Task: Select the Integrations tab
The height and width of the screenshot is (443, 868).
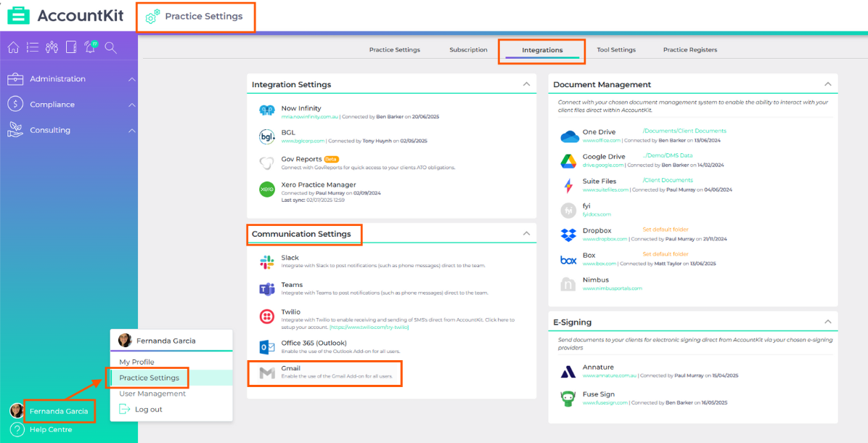Action: (x=543, y=50)
